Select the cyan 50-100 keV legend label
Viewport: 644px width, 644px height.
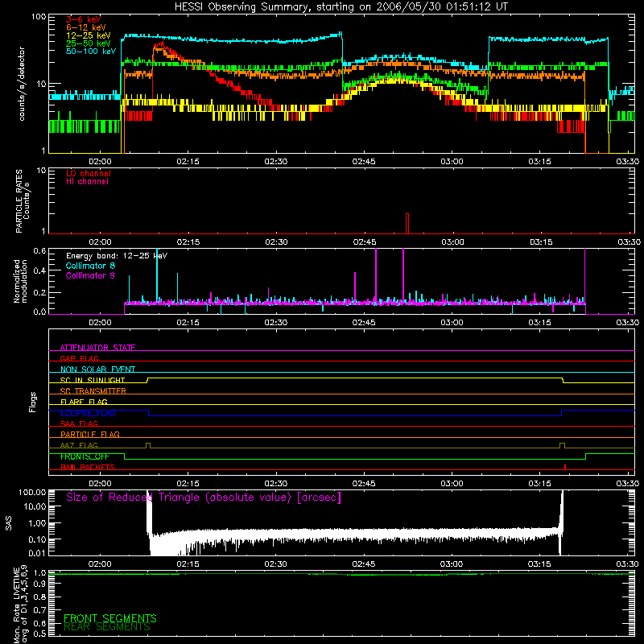(91, 52)
